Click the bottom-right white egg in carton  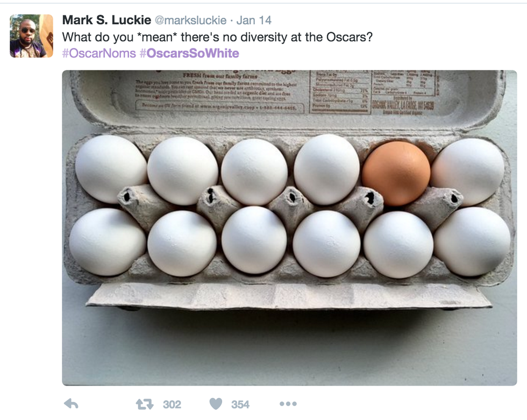[472, 241]
